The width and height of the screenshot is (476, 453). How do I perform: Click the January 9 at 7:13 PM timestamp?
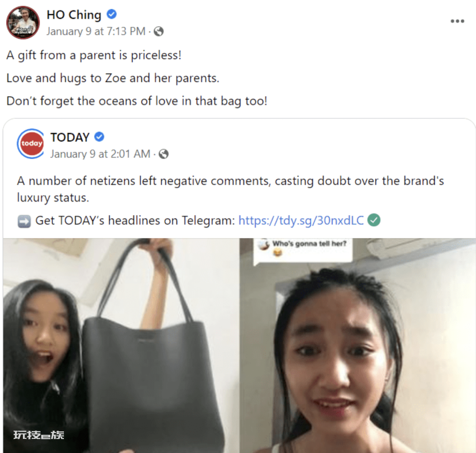click(96, 31)
